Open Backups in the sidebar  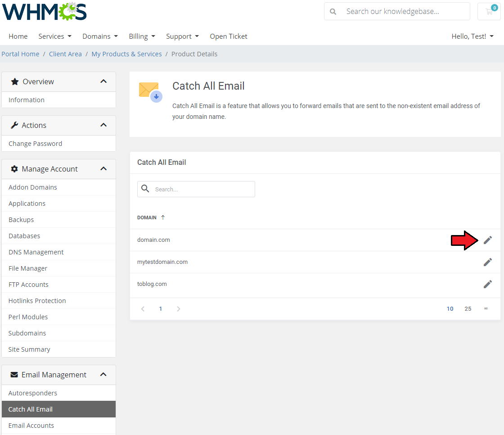[59, 220]
